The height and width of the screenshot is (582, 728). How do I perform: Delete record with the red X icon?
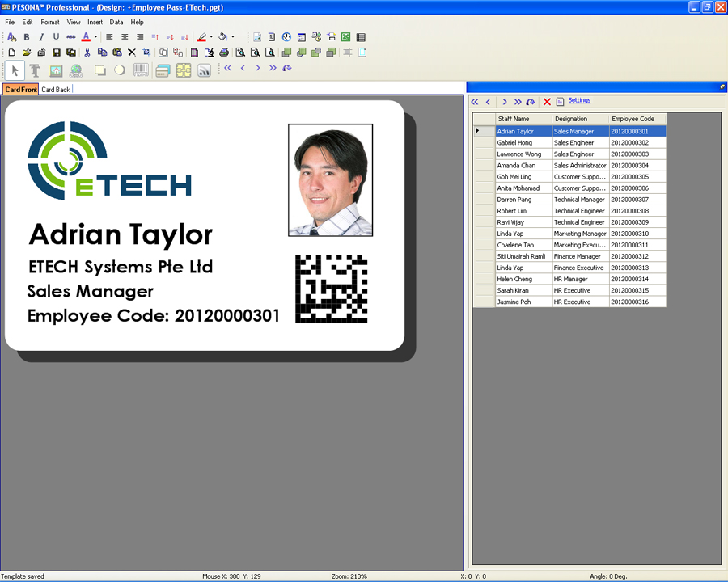547,102
